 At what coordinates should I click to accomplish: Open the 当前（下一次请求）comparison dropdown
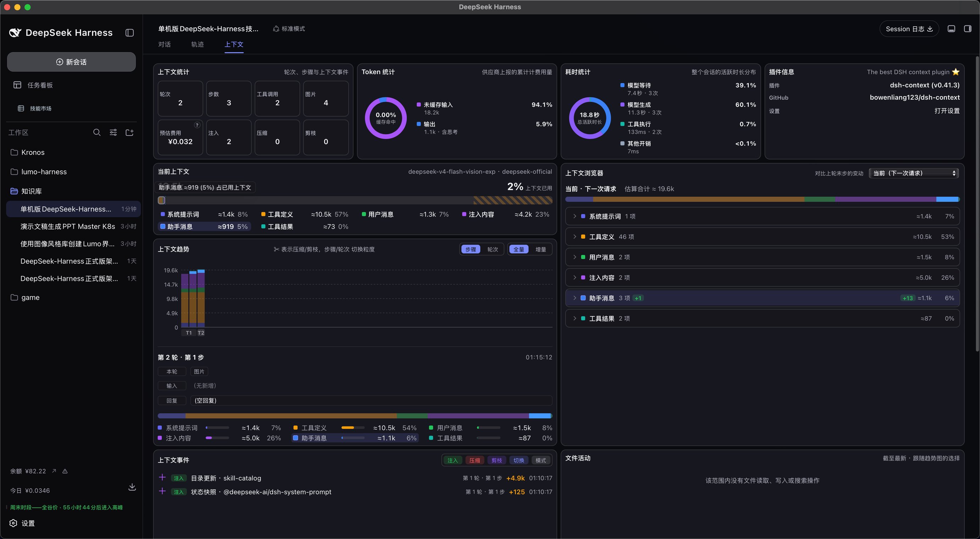[x=914, y=173]
